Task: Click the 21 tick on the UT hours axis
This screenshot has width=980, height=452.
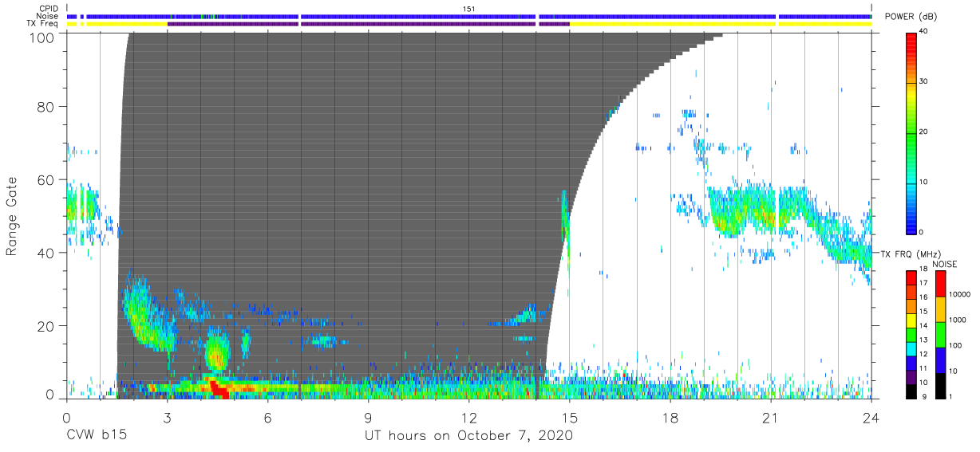Action: 770,417
